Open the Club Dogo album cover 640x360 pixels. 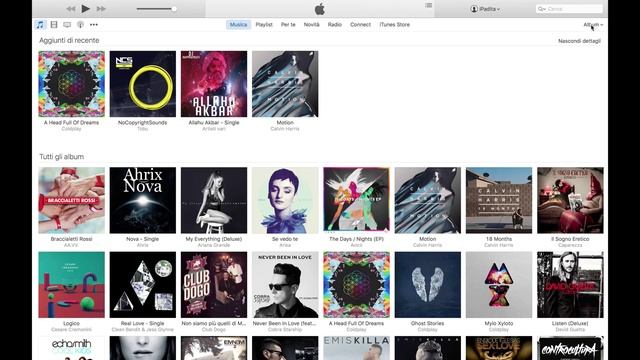(214, 284)
